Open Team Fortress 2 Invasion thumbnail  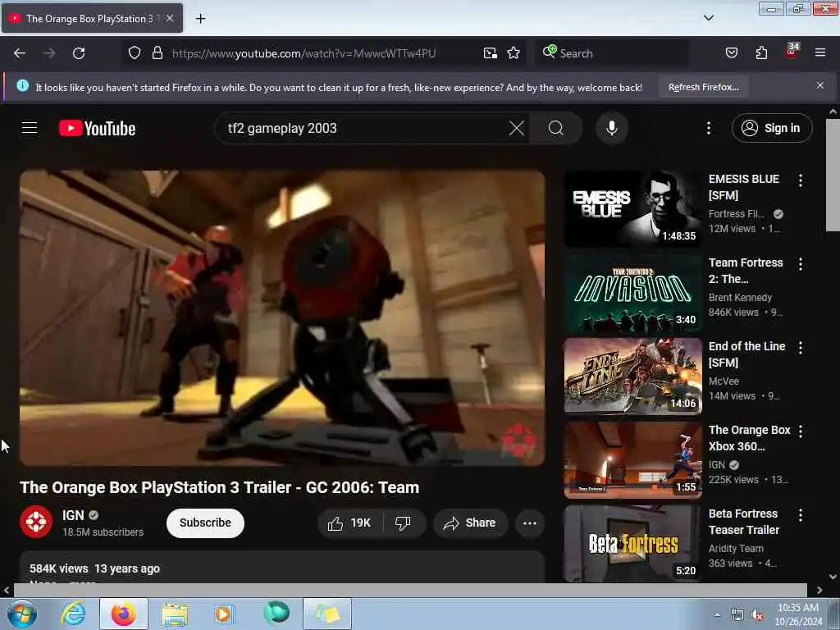point(633,293)
